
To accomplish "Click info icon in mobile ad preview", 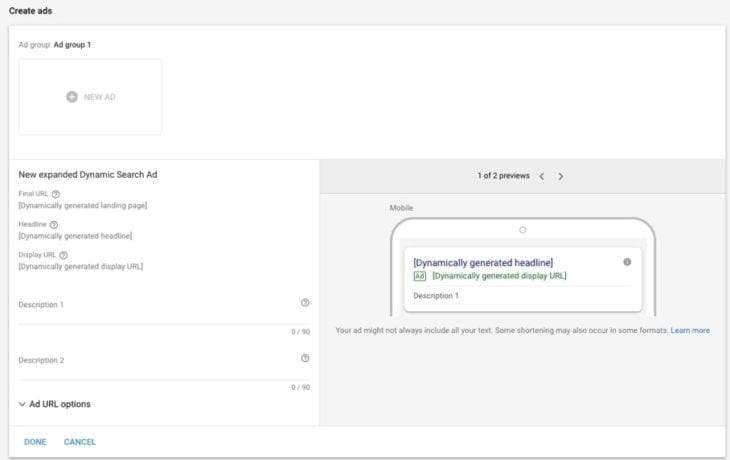I will click(627, 262).
